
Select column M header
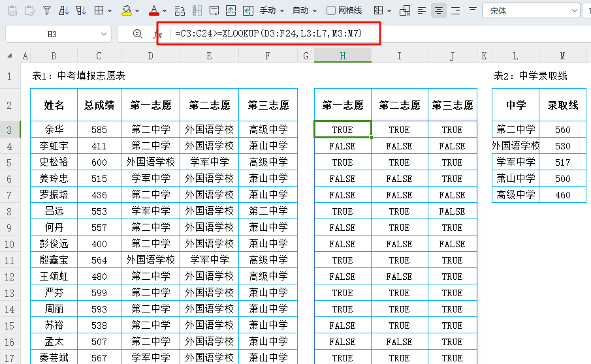pyautogui.click(x=562, y=56)
